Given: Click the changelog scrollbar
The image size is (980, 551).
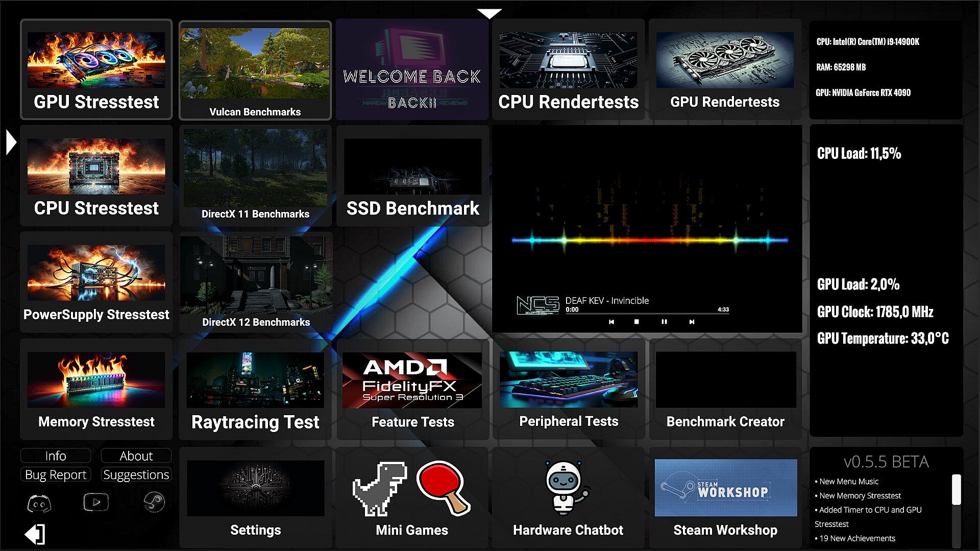Looking at the screenshot, I should coord(957,490).
